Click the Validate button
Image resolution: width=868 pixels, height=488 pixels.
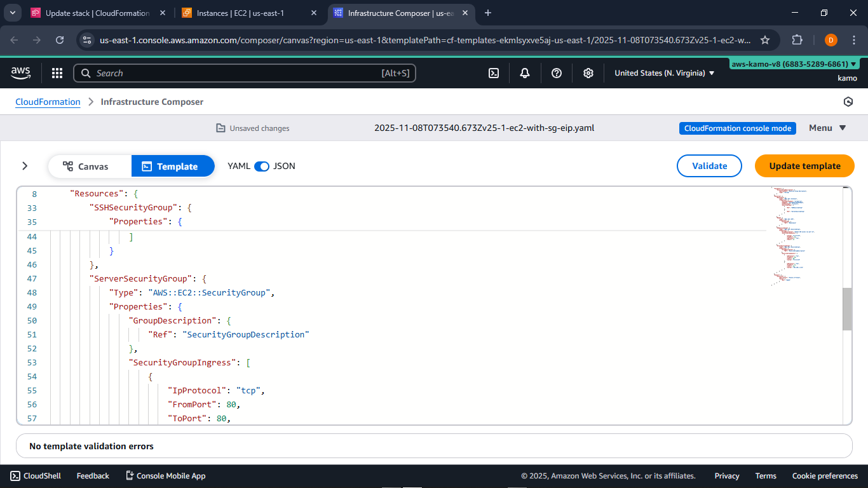coord(709,166)
